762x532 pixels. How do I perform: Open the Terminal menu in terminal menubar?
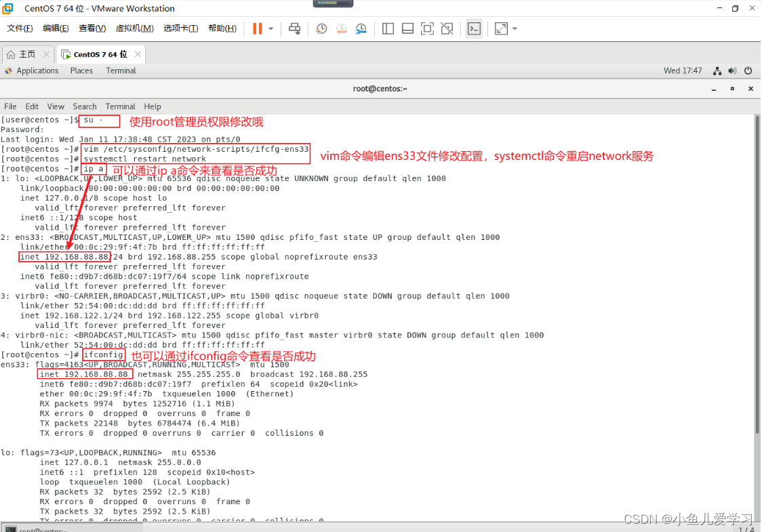tap(120, 106)
